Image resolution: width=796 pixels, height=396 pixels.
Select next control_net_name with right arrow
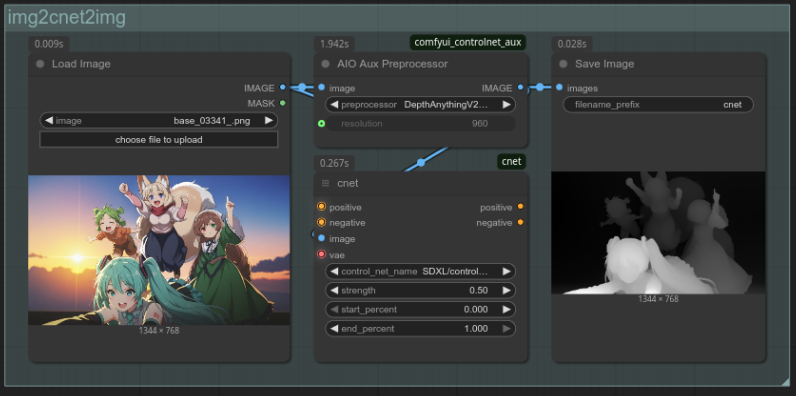tap(506, 271)
